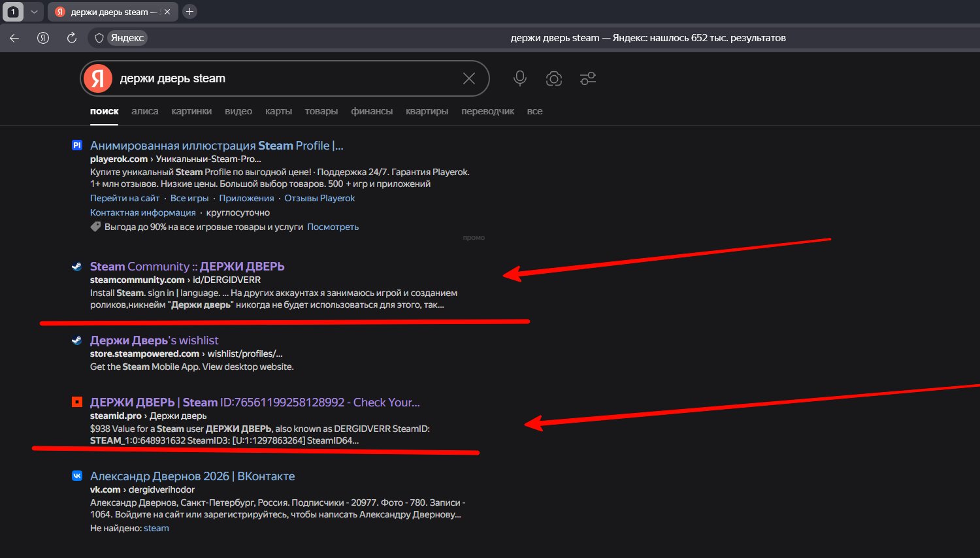Click the discount tag icon beside 'Выгода до 90%'
The height and width of the screenshot is (558, 980).
95,227
